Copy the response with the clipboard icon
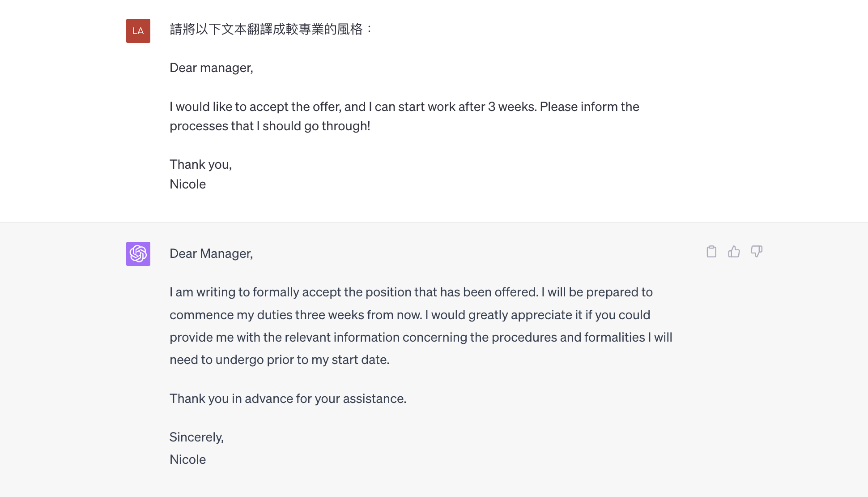This screenshot has height=497, width=868. (x=711, y=252)
